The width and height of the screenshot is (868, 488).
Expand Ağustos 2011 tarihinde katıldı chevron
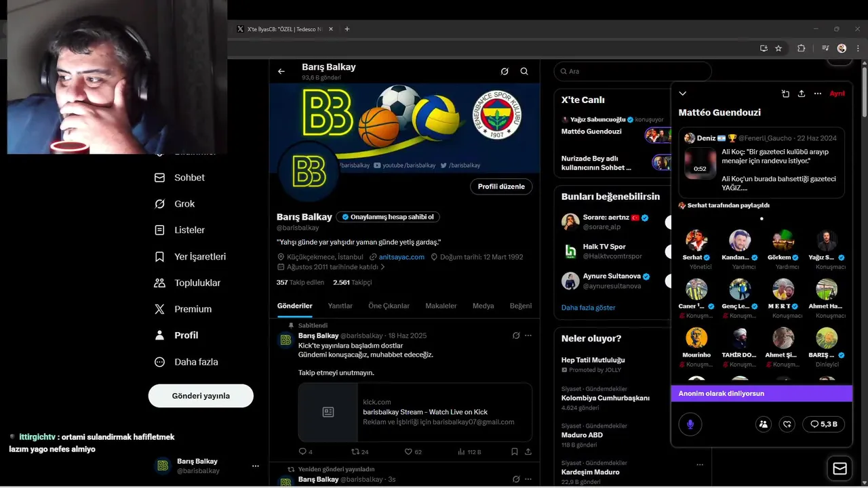click(382, 267)
